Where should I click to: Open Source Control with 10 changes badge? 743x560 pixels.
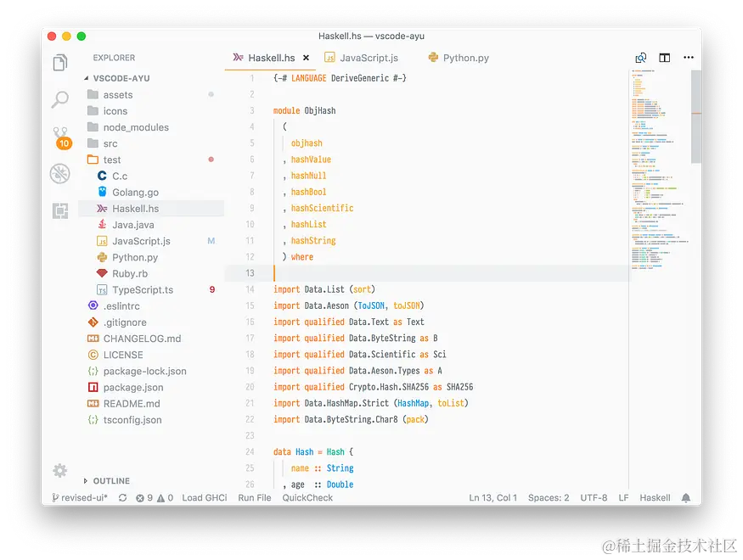coord(62,137)
